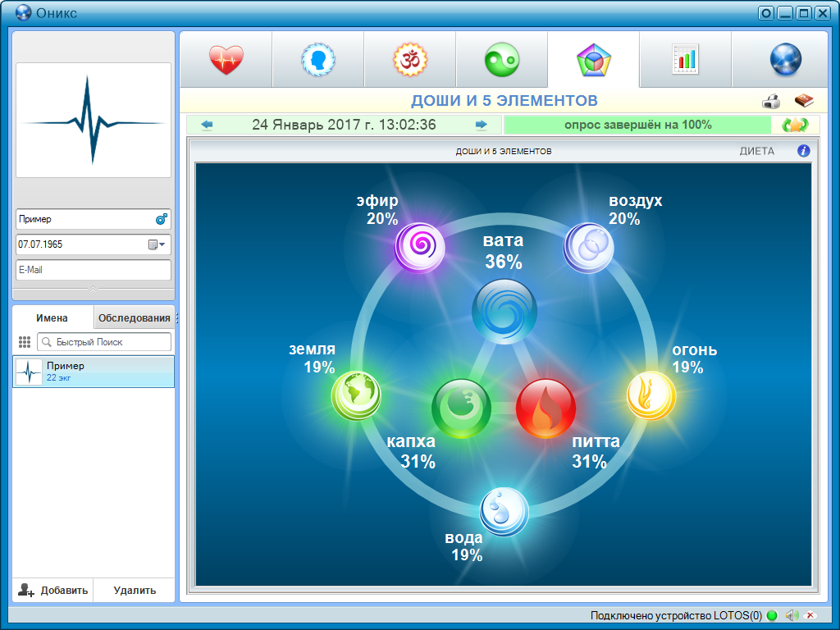Viewport: 840px width, 630px height.
Task: Open the bar chart statistics tab
Action: (685, 59)
